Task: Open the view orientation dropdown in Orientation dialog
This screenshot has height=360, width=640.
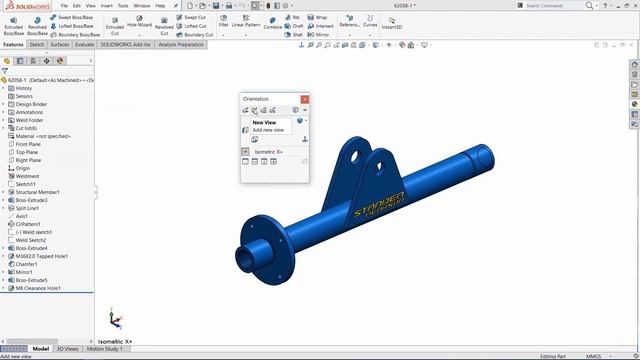Action: [x=306, y=121]
